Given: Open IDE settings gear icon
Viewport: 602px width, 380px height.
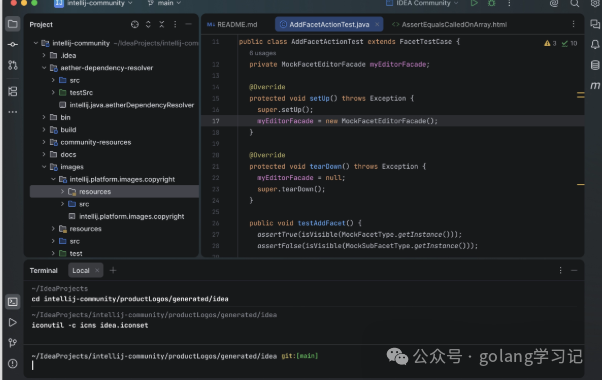Looking at the screenshot, I should pyautogui.click(x=595, y=3).
